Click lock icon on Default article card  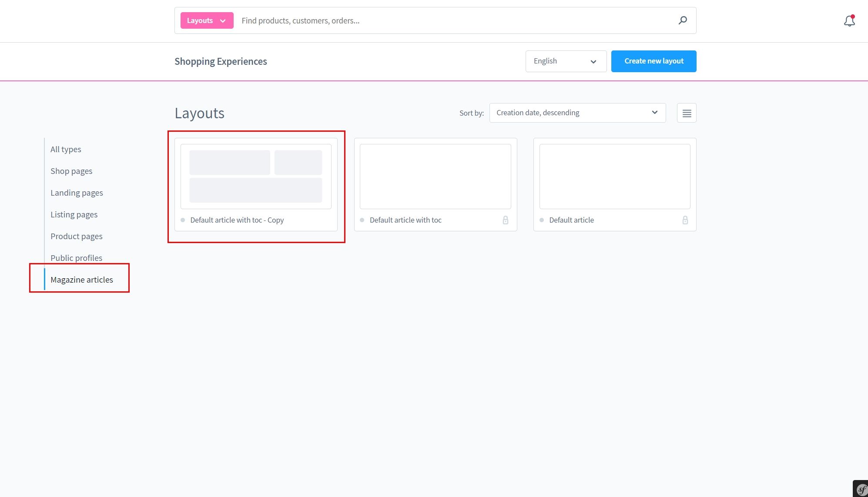pyautogui.click(x=685, y=220)
